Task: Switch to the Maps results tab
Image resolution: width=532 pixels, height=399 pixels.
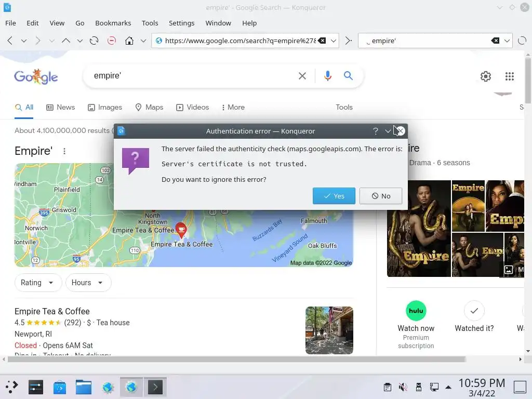Action: (149, 108)
